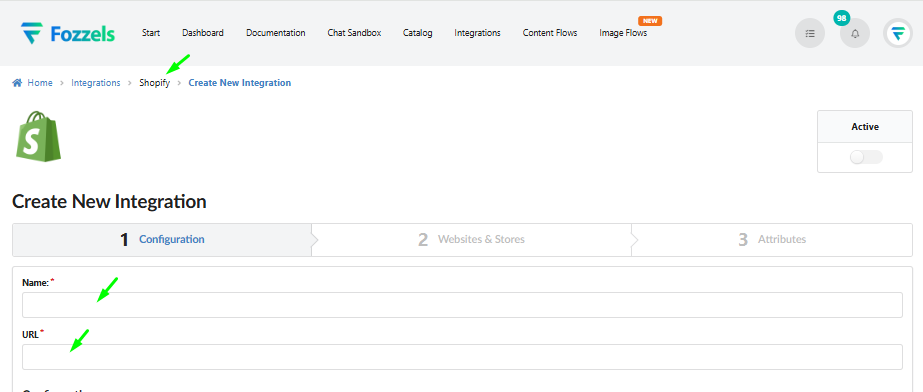Open the user profile avatar
Viewport: 923px width, 392px height.
[x=898, y=34]
